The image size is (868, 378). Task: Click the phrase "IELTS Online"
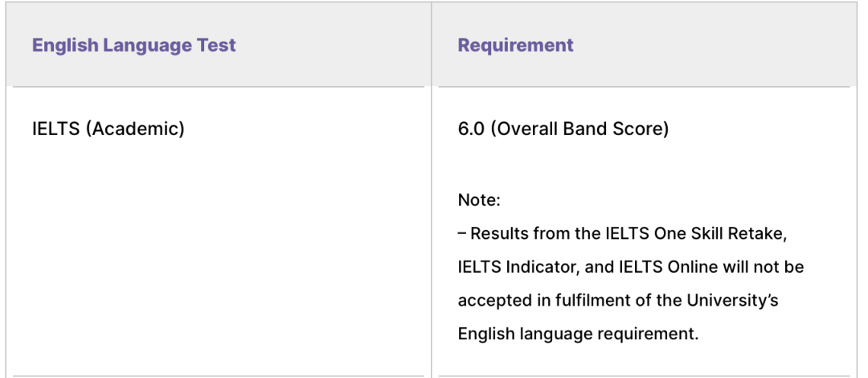[x=672, y=266]
